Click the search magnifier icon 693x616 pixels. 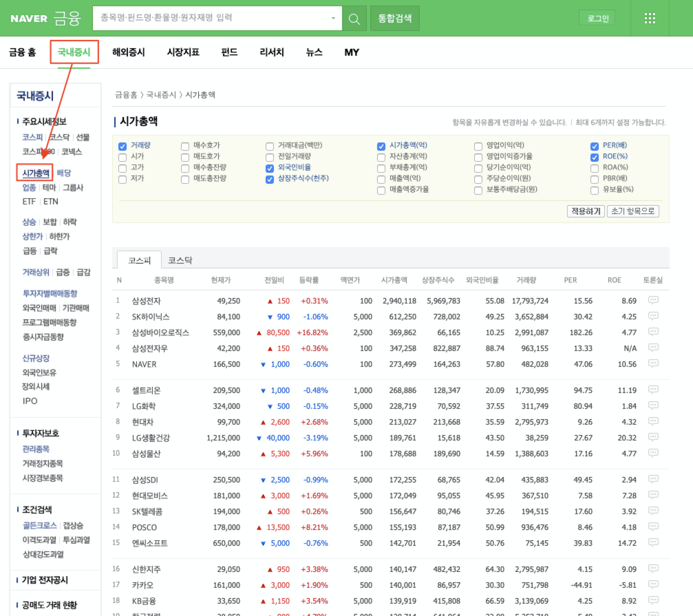click(x=354, y=19)
